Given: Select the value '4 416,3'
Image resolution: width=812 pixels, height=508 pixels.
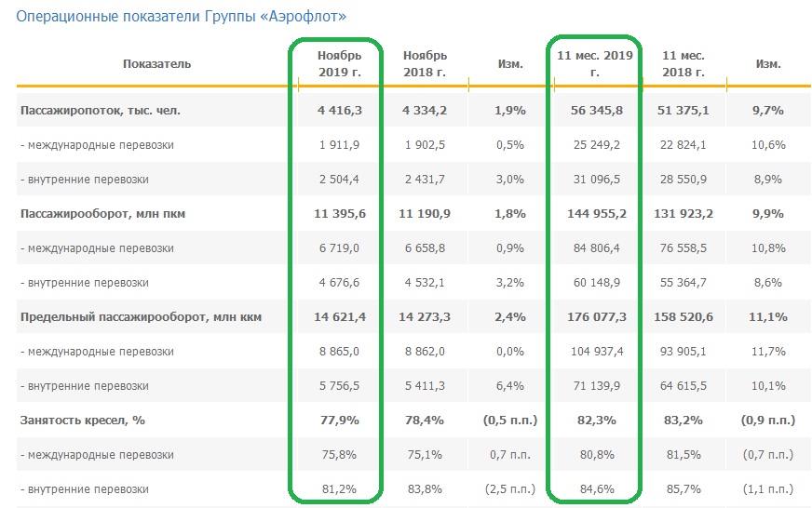Looking at the screenshot, I should tap(340, 110).
